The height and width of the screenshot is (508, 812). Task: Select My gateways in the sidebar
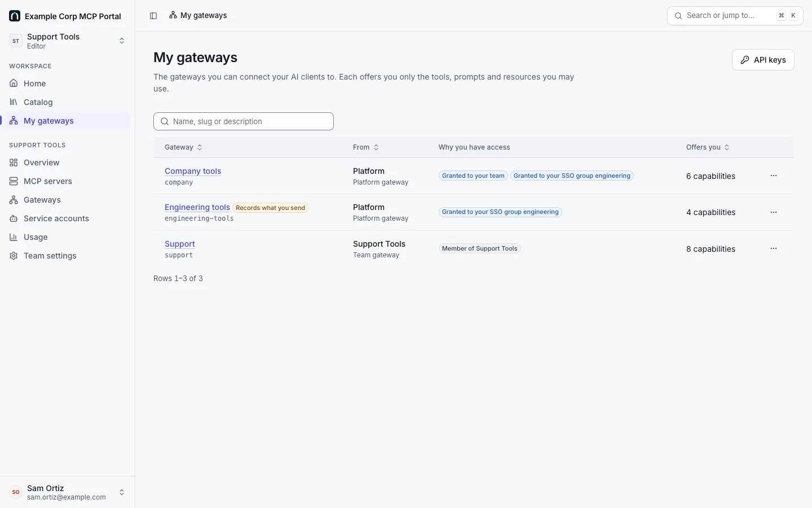pyautogui.click(x=68, y=121)
